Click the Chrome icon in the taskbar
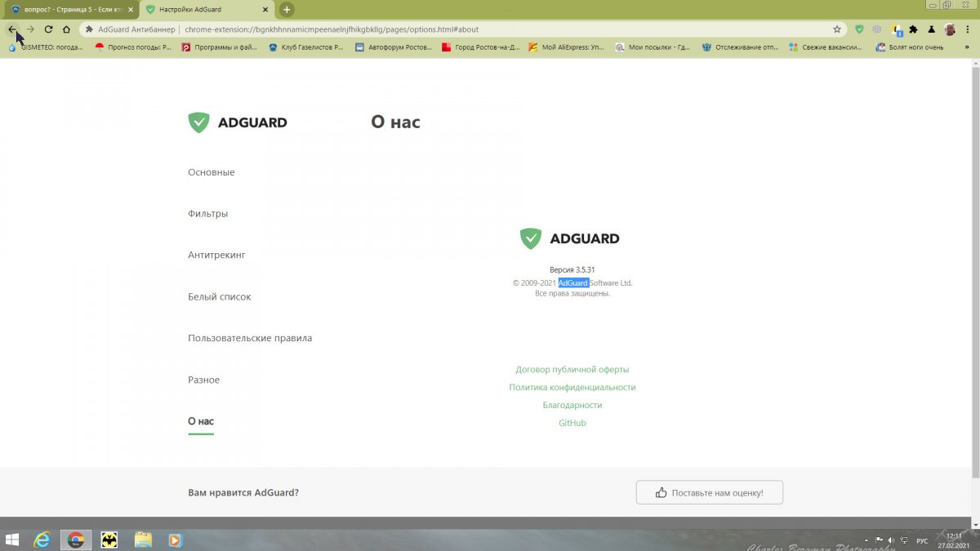The height and width of the screenshot is (551, 980). [75, 540]
